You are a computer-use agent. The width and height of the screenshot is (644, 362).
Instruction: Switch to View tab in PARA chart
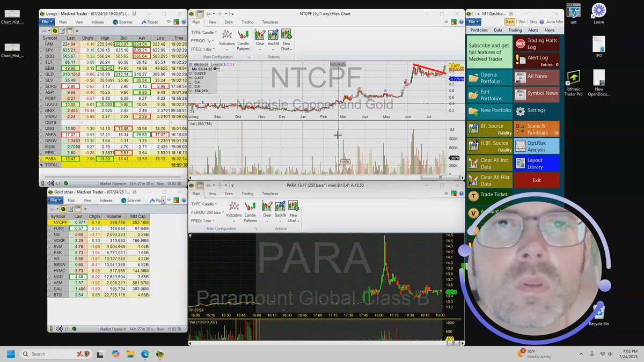point(213,194)
